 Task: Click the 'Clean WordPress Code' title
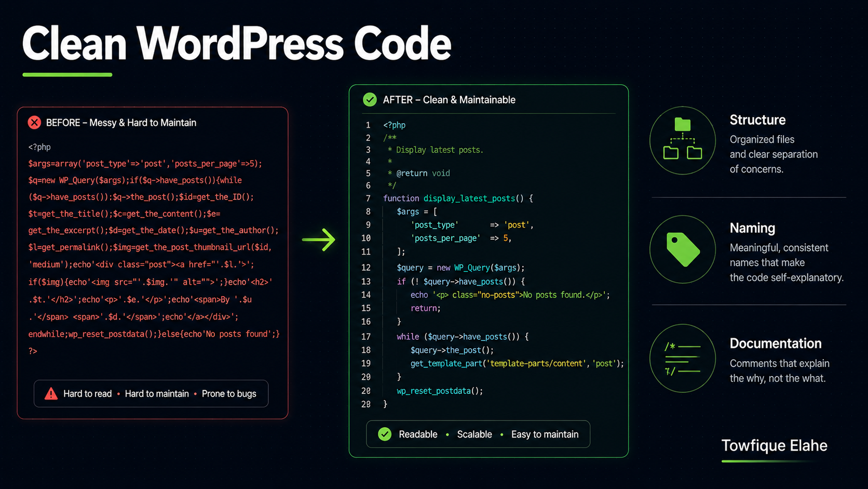pos(237,44)
